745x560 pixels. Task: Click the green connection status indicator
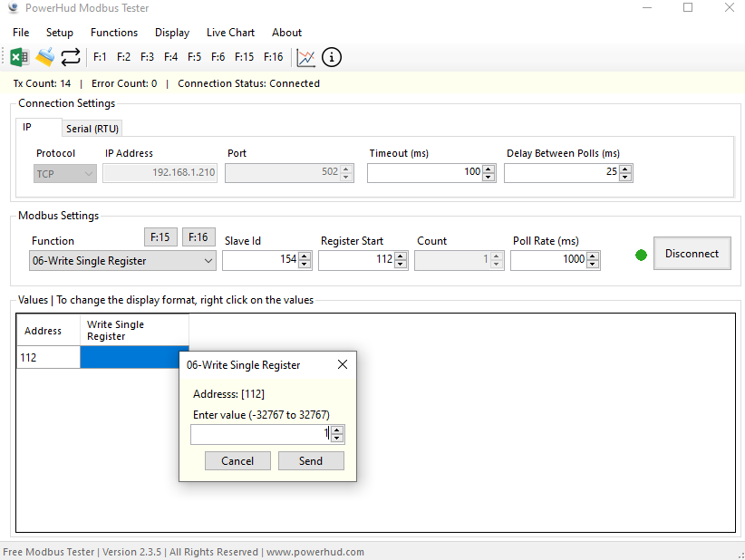click(x=642, y=256)
